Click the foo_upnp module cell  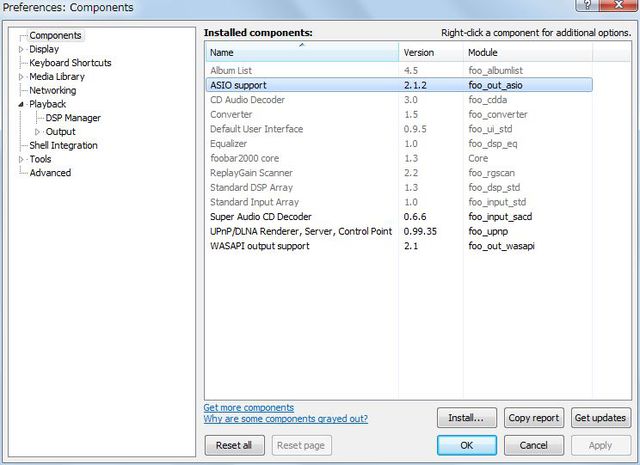(x=488, y=231)
